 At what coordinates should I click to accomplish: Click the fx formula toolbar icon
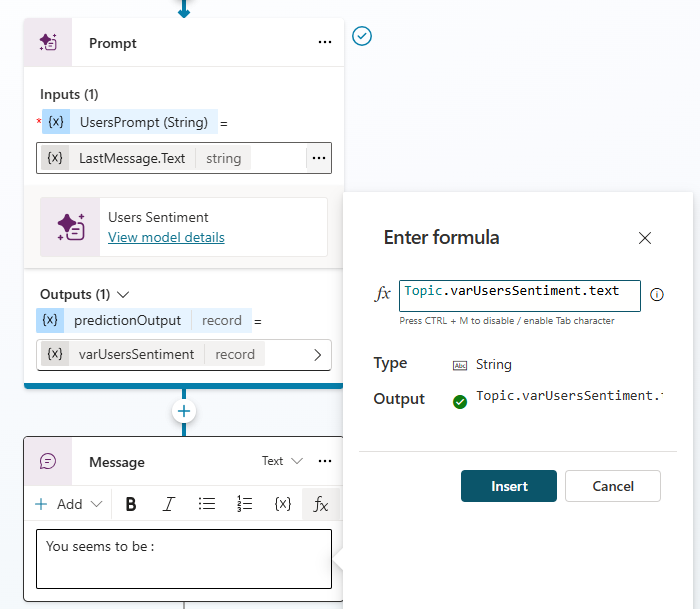tap(321, 504)
